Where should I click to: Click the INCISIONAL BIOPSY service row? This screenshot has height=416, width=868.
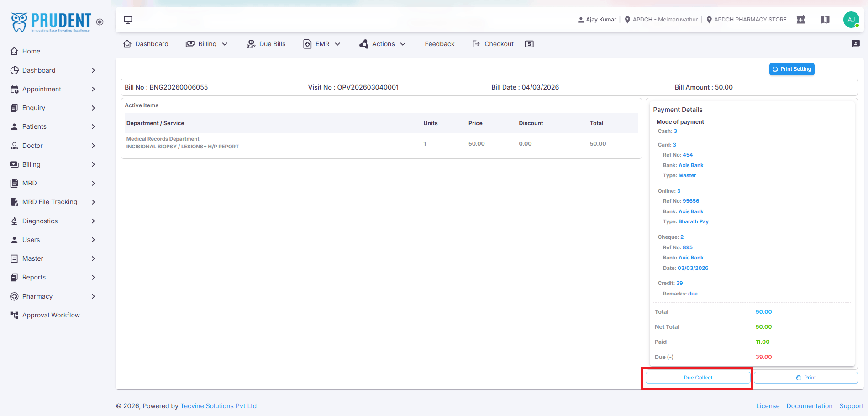click(381, 143)
